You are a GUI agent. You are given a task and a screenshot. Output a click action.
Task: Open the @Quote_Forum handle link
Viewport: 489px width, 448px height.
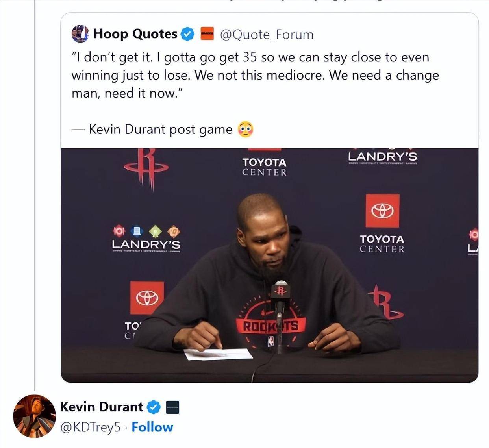(267, 35)
